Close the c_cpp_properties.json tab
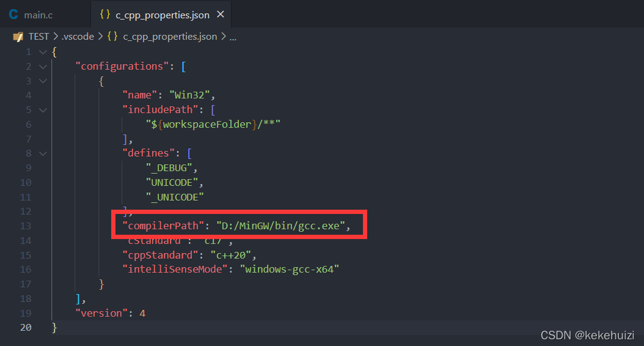The width and height of the screenshot is (644, 346). (221, 15)
